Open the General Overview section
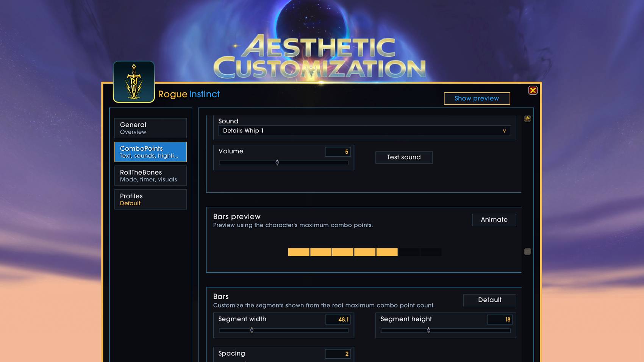Viewport: 644px width, 362px height. coord(150,128)
